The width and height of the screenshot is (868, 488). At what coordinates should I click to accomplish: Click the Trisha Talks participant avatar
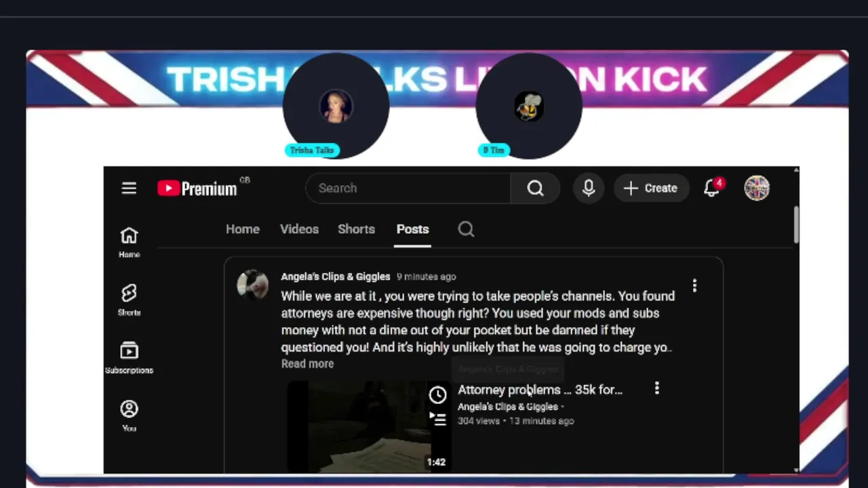click(336, 106)
